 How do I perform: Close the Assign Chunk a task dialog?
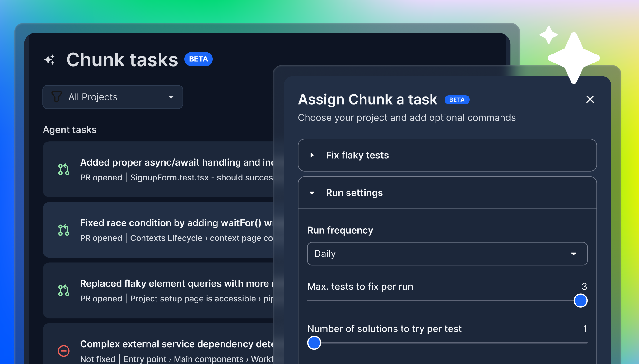pyautogui.click(x=590, y=99)
